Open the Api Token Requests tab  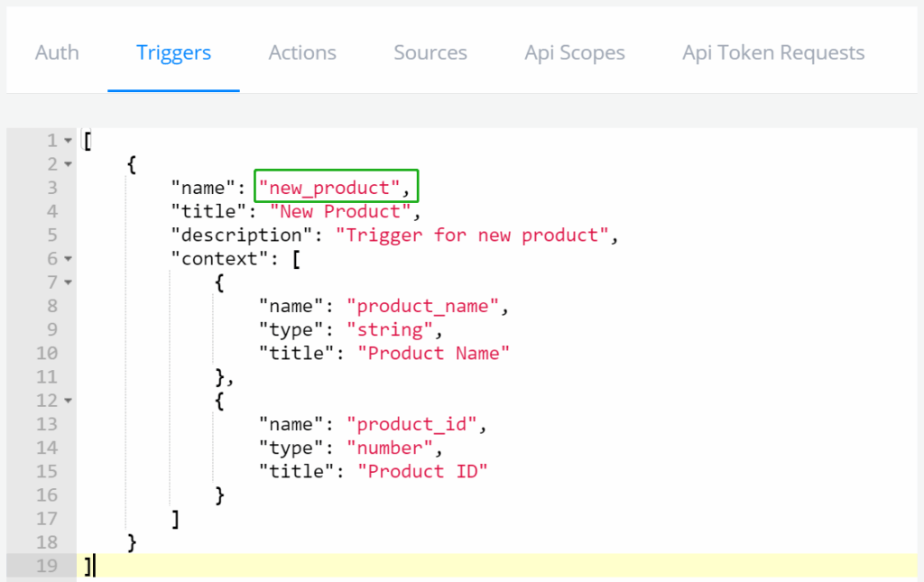tap(773, 53)
